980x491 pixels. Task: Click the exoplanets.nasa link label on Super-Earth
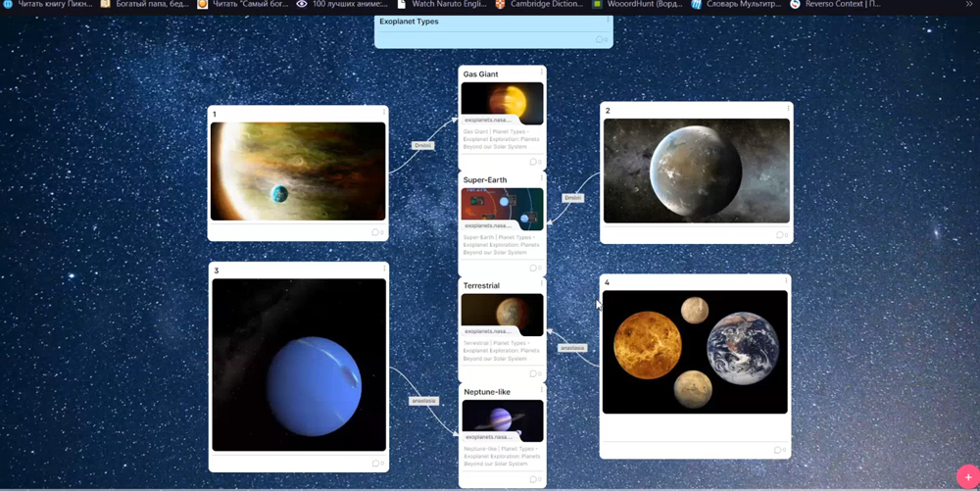487,225
